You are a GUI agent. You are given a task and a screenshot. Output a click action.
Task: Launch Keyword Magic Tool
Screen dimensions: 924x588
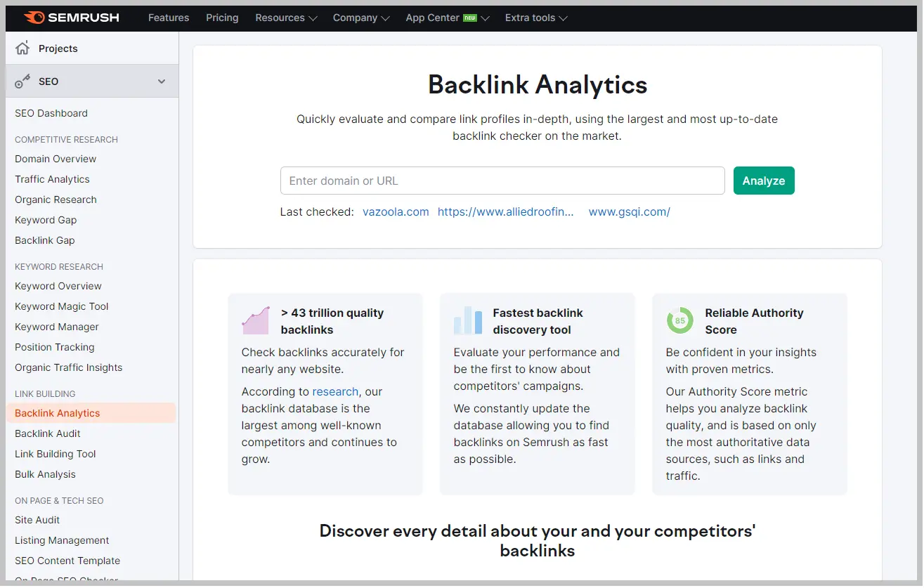[62, 306]
